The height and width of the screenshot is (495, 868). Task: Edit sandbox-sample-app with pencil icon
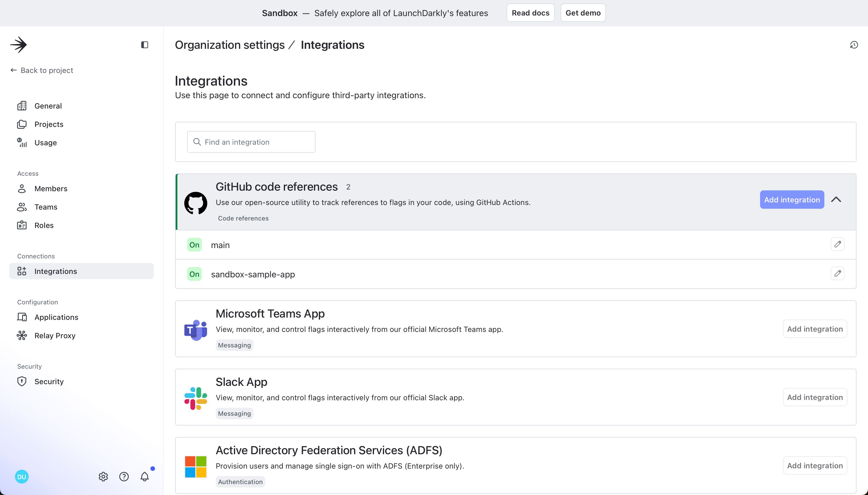coord(837,273)
